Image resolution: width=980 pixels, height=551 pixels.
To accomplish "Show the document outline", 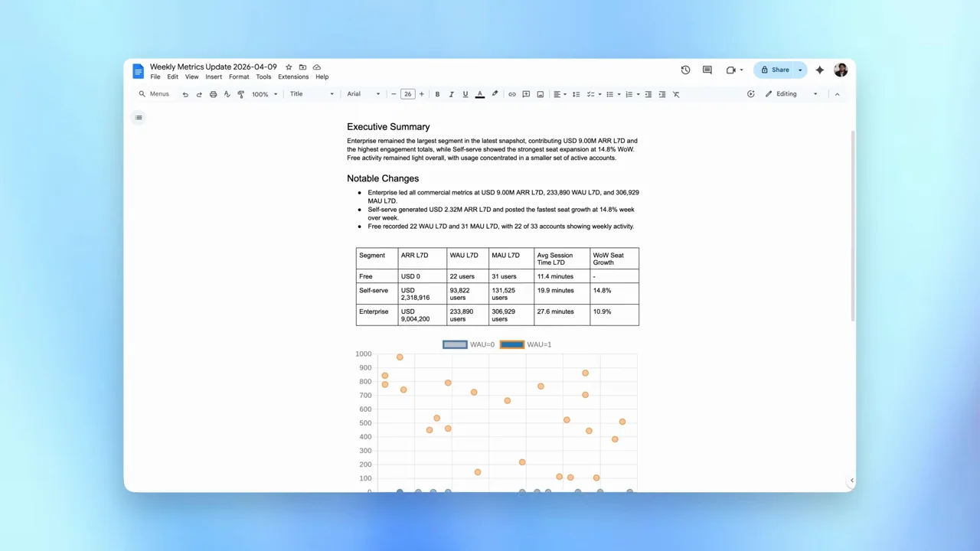I will [139, 117].
